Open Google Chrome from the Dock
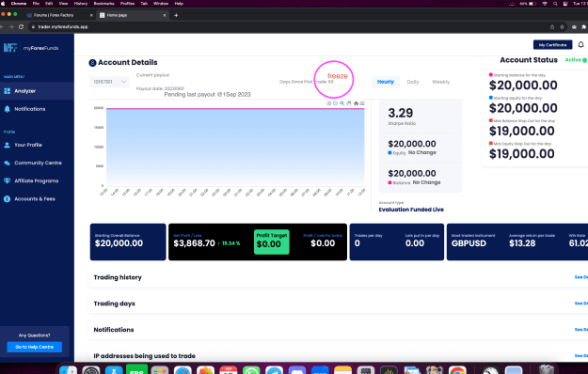This screenshot has height=374, width=588. (457, 369)
